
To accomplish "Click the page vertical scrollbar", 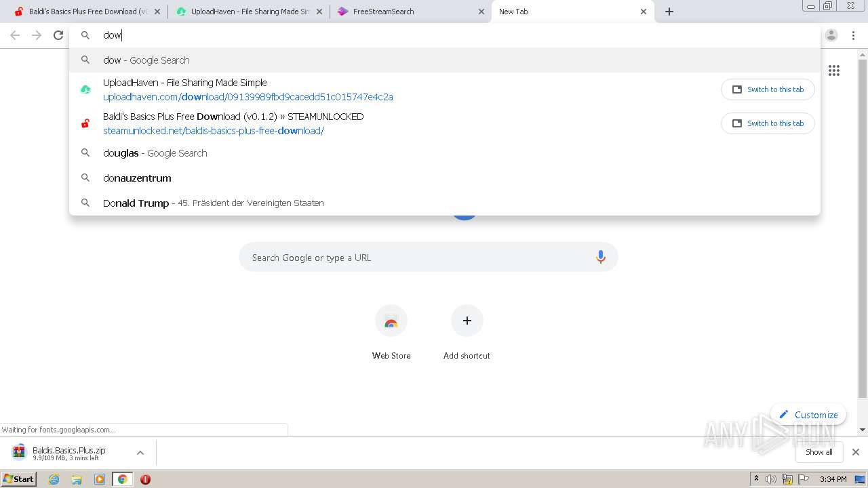I will (863, 227).
